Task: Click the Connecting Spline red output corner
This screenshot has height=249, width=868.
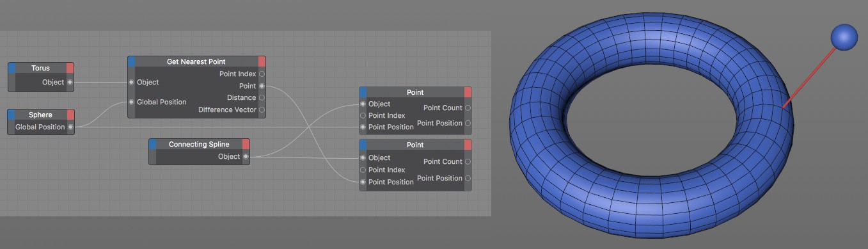Action: coord(246,144)
